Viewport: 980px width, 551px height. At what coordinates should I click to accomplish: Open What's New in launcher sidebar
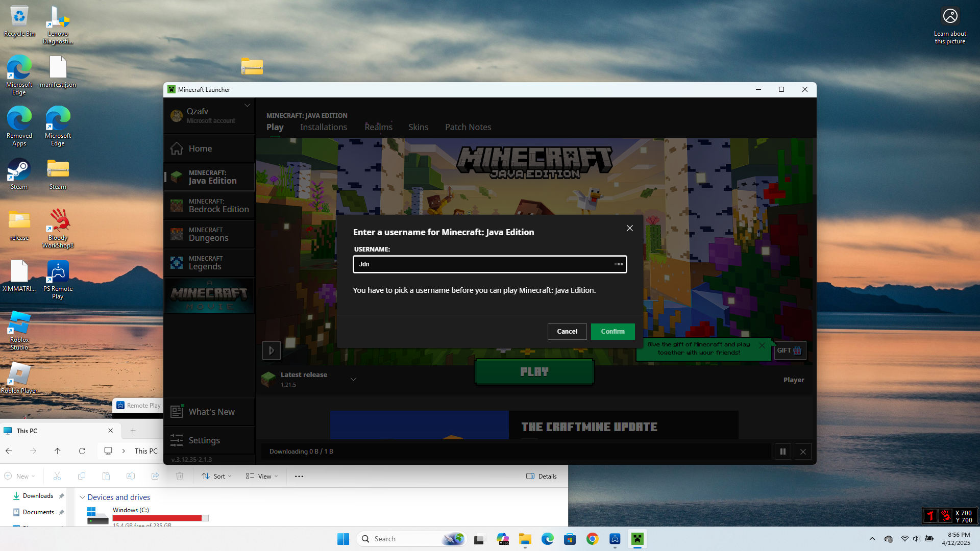point(209,412)
